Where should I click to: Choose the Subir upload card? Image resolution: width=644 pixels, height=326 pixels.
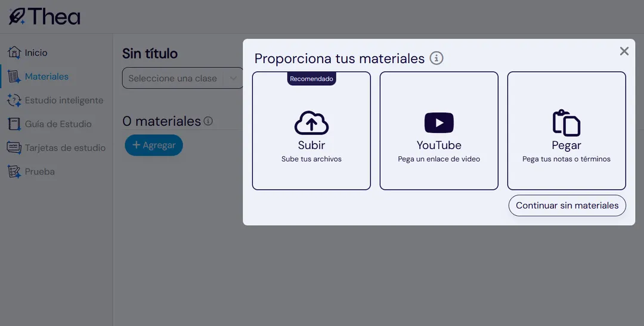[311, 131]
